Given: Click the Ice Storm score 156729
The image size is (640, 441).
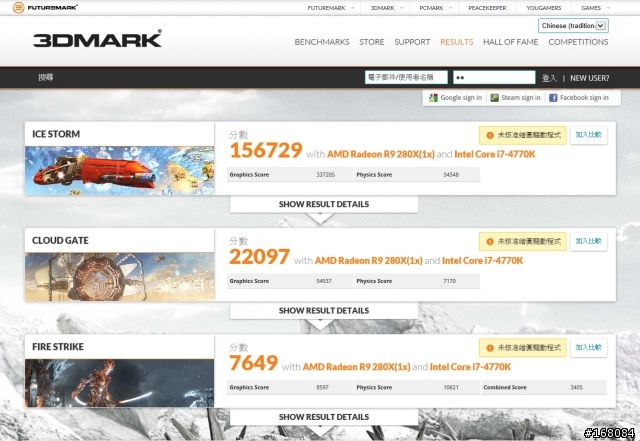Looking at the screenshot, I should pos(266,150).
